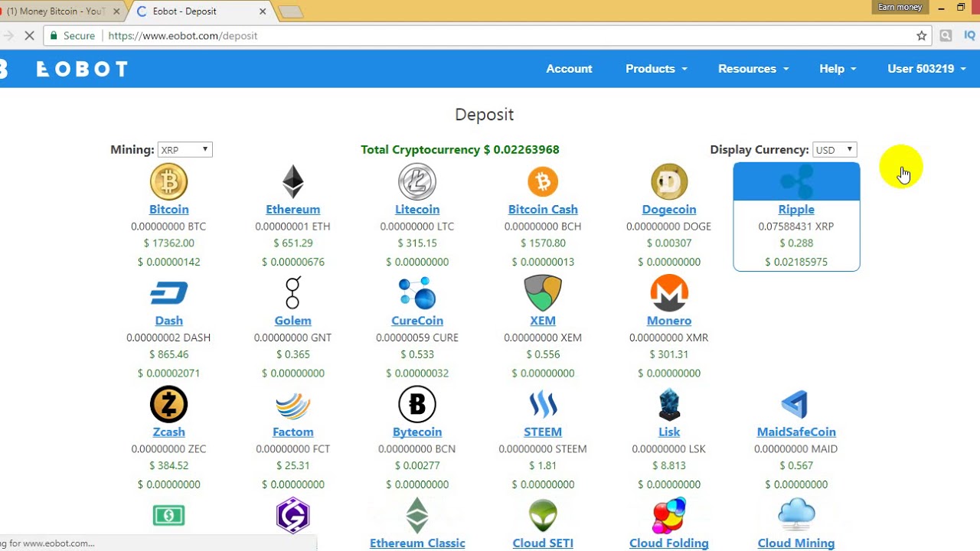Click the Bytecoin black B icon
The image size is (980, 551).
417,404
